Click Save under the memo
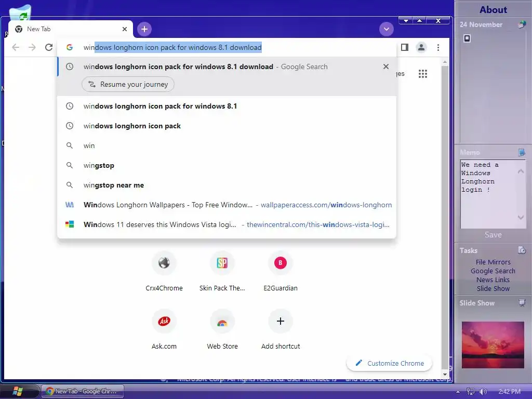Image resolution: width=532 pixels, height=399 pixels. (x=493, y=235)
